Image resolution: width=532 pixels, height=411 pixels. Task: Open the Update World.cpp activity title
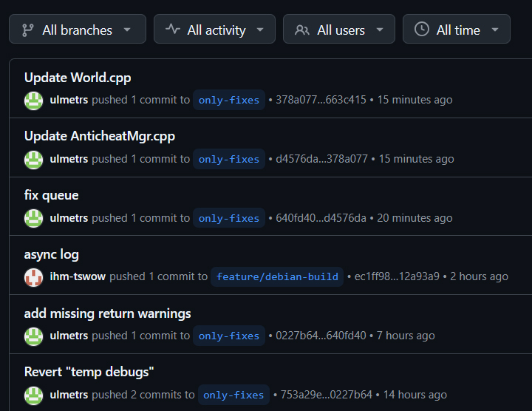tap(78, 78)
